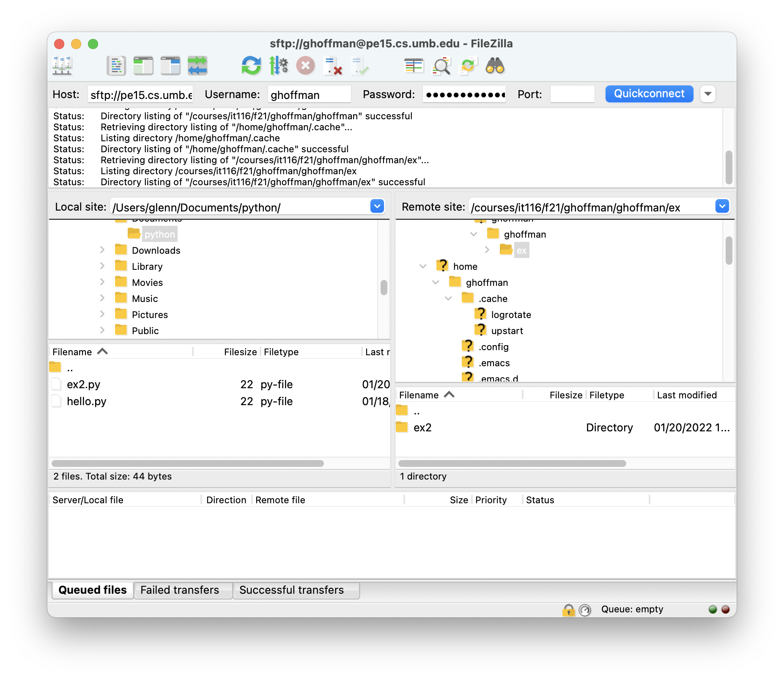Expand the local Music folder
Viewport: 784px width, 680px height.
(102, 298)
